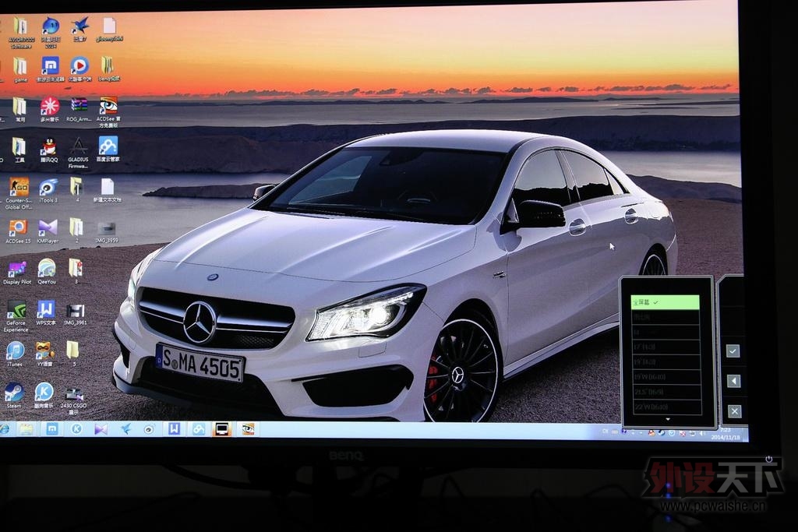The width and height of the screenshot is (798, 532).
Task: Expand OSD list with down arrow
Action: [x=668, y=420]
